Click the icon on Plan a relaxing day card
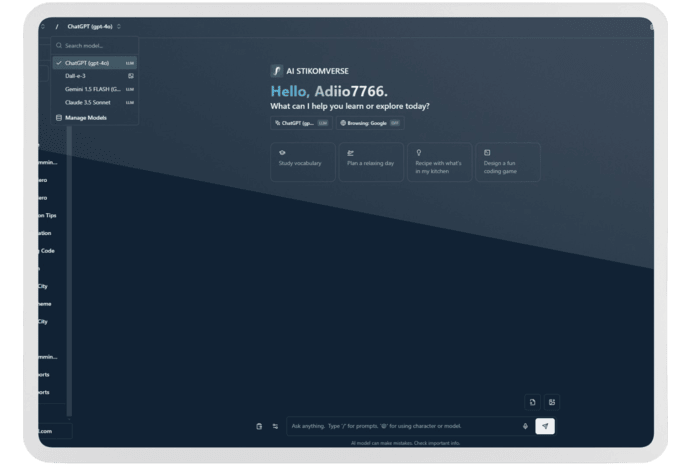This screenshot has width=691, height=470. coord(350,153)
